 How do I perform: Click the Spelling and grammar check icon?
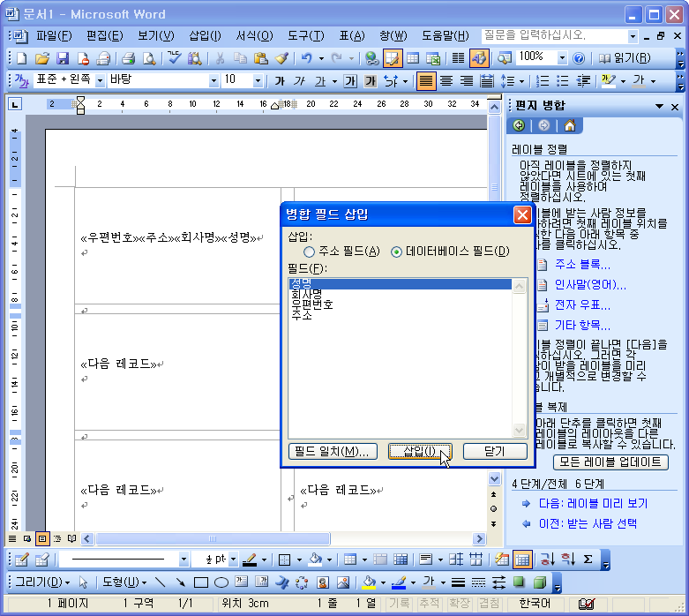point(175,58)
